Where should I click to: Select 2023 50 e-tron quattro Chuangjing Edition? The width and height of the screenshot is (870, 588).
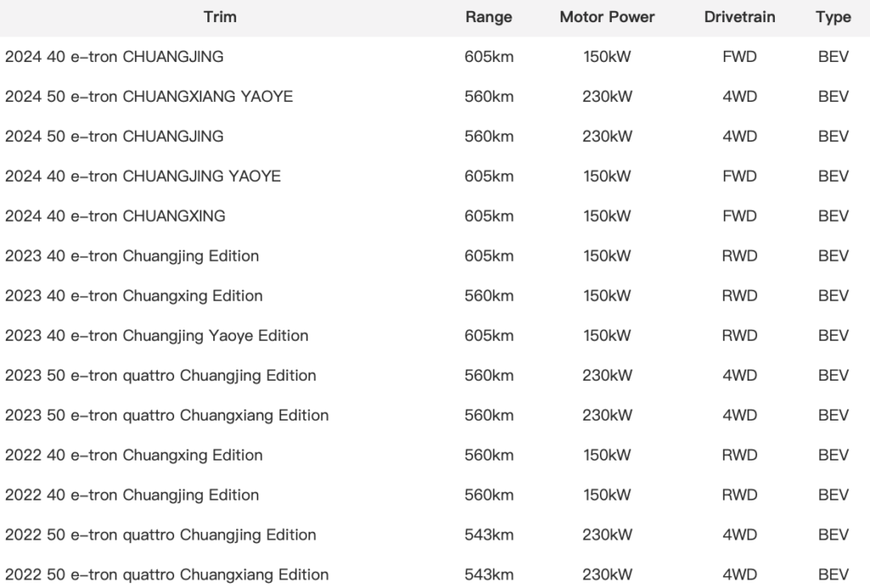click(x=161, y=376)
